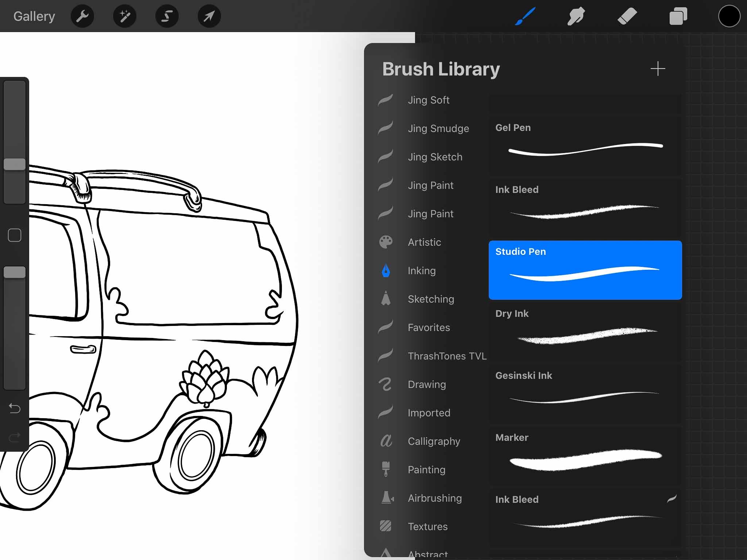Screen dimensions: 747x560
Task: Click the brush opacity slider handle
Action: [15, 272]
